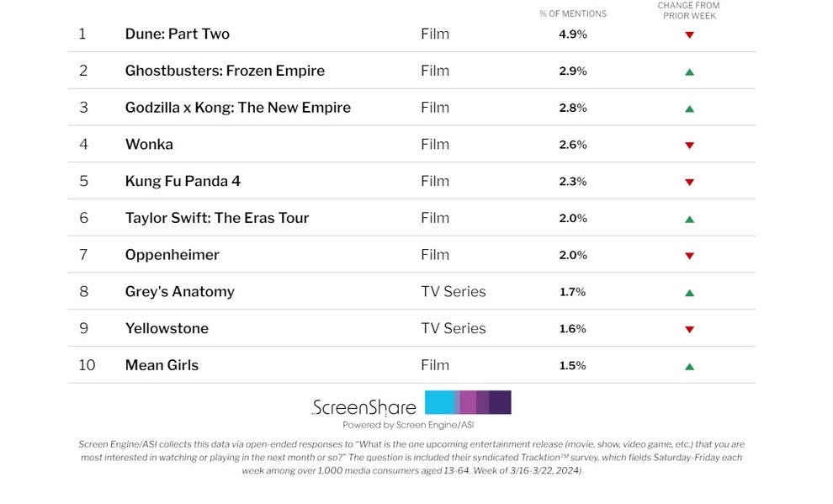
Task: Click red down arrow for Kung Fu Panda 4
Action: pyautogui.click(x=690, y=182)
